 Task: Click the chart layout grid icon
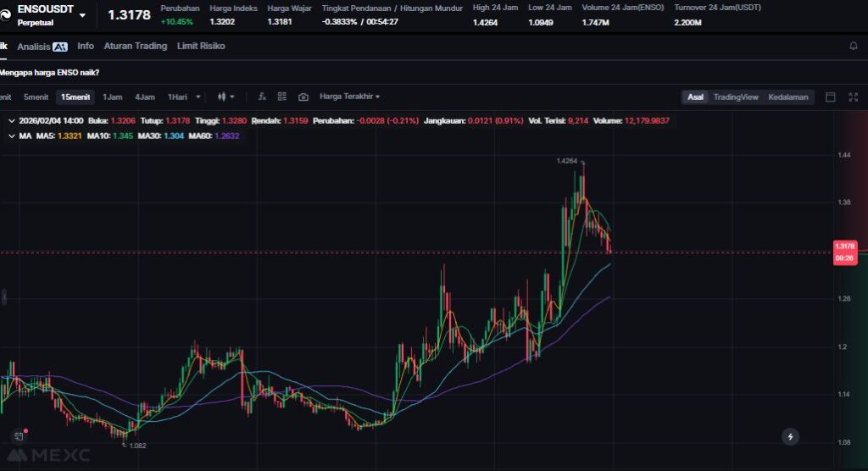282,97
